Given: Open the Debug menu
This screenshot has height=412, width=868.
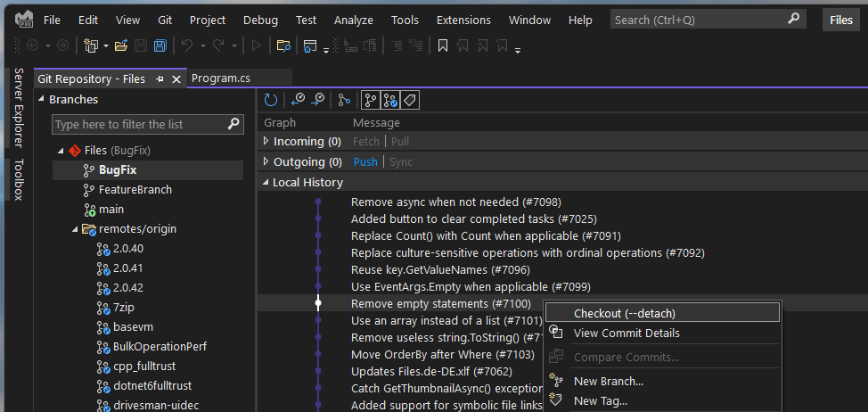Looking at the screenshot, I should point(261,20).
